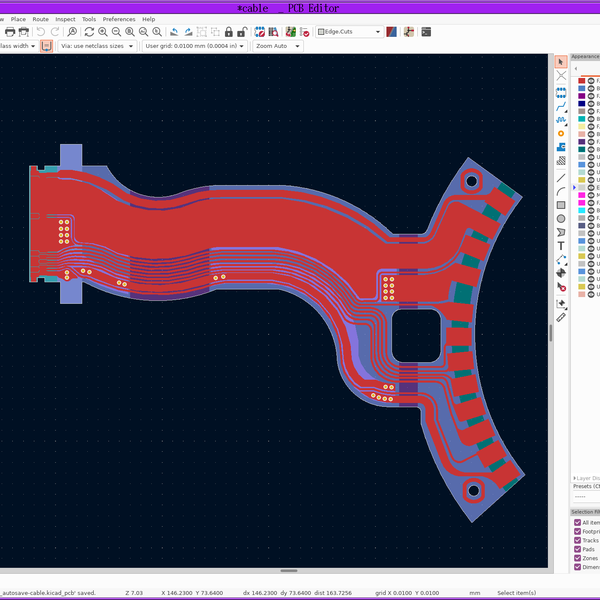Viewport: 600px width, 600px height.
Task: Toggle Pads selection filter checkbox
Action: (x=577, y=549)
